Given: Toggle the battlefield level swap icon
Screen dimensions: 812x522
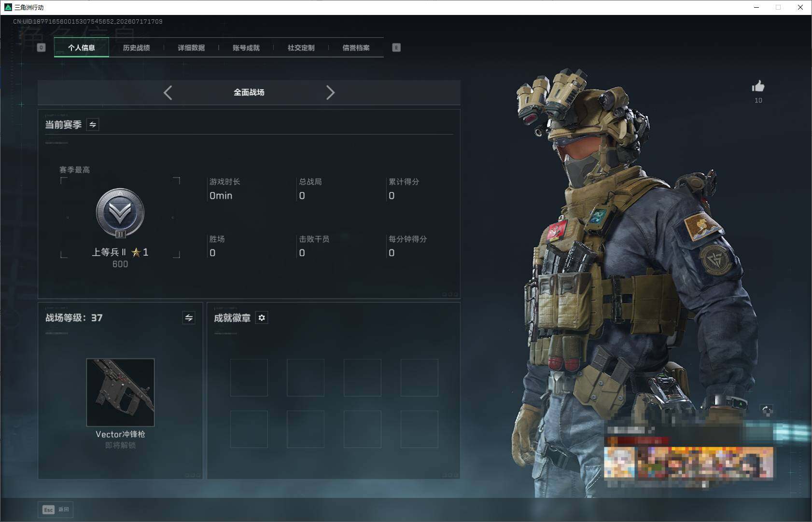Looking at the screenshot, I should point(189,318).
